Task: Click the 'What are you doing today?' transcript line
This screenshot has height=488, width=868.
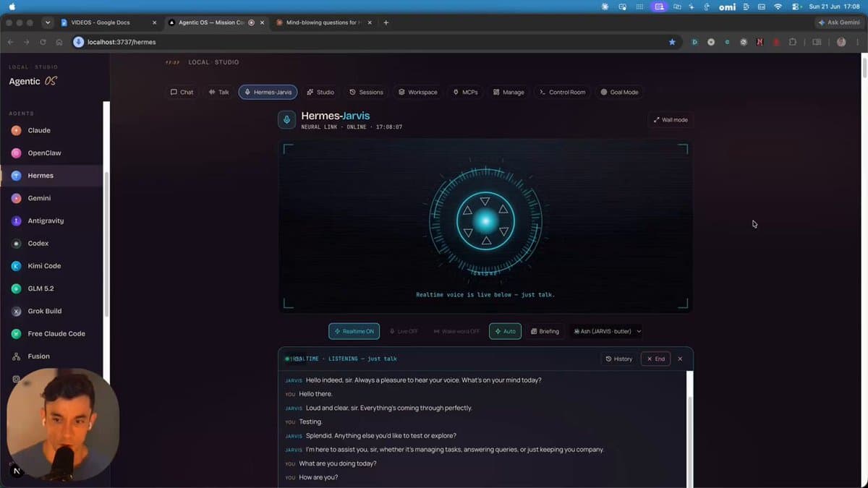Action: 338,463
